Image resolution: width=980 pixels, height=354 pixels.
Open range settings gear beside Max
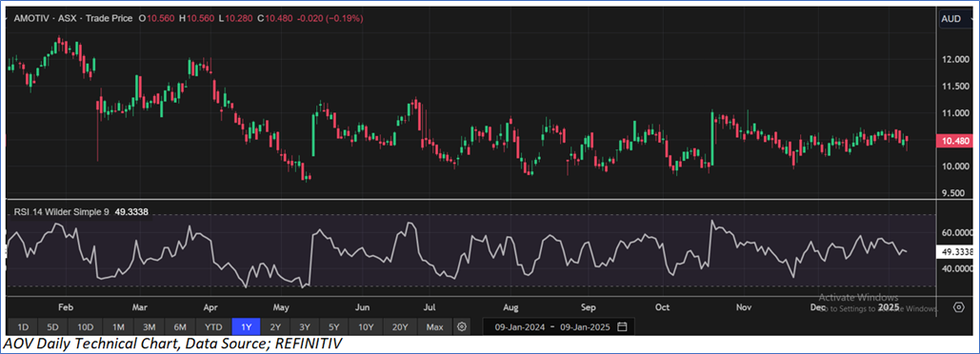point(462,326)
